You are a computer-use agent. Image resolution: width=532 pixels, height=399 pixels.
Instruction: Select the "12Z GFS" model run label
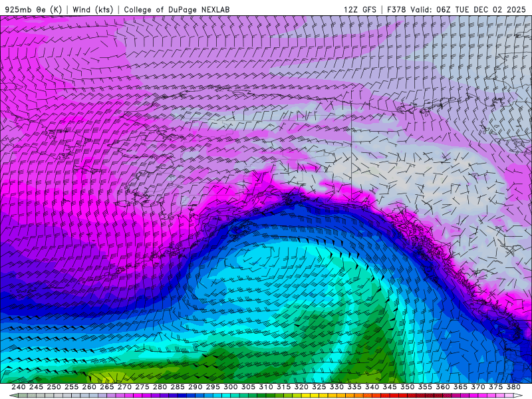(360, 9)
